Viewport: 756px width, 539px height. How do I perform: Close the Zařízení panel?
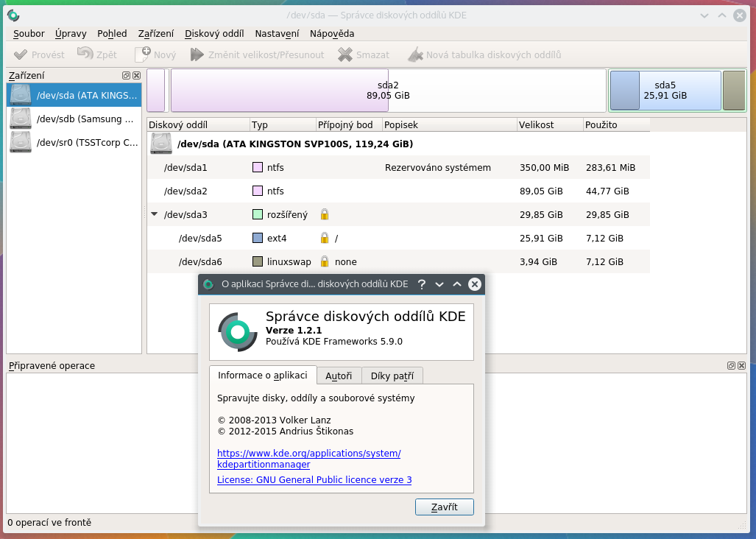click(x=136, y=76)
